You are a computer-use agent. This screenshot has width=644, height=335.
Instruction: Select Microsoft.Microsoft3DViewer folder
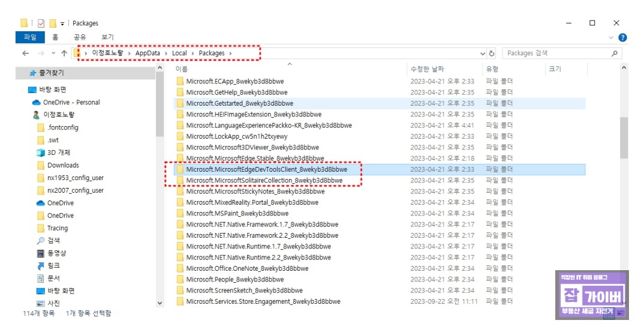tap(252, 148)
